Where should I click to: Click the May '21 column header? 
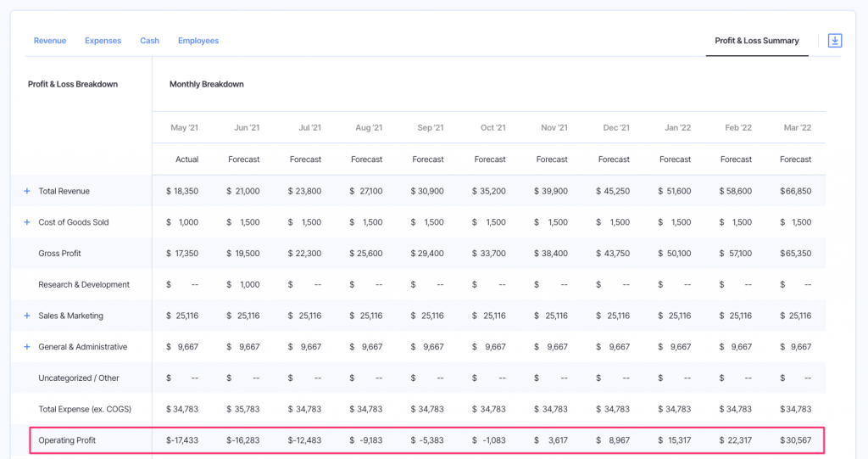(184, 127)
